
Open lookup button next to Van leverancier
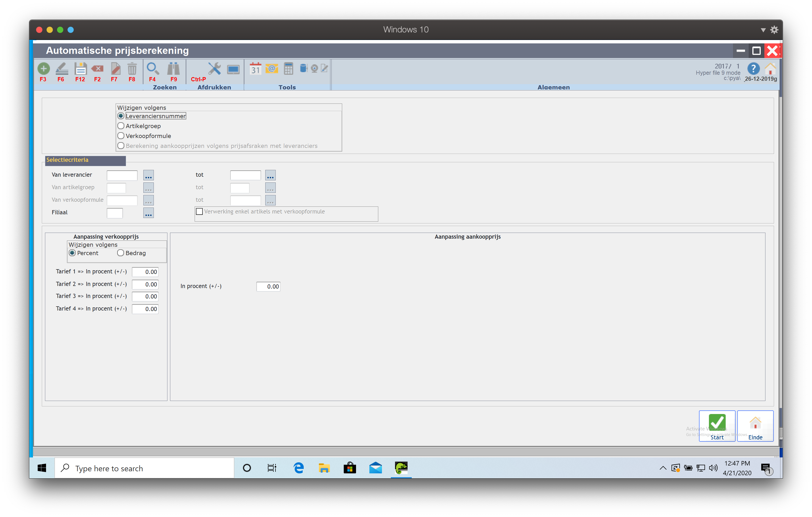tap(148, 175)
